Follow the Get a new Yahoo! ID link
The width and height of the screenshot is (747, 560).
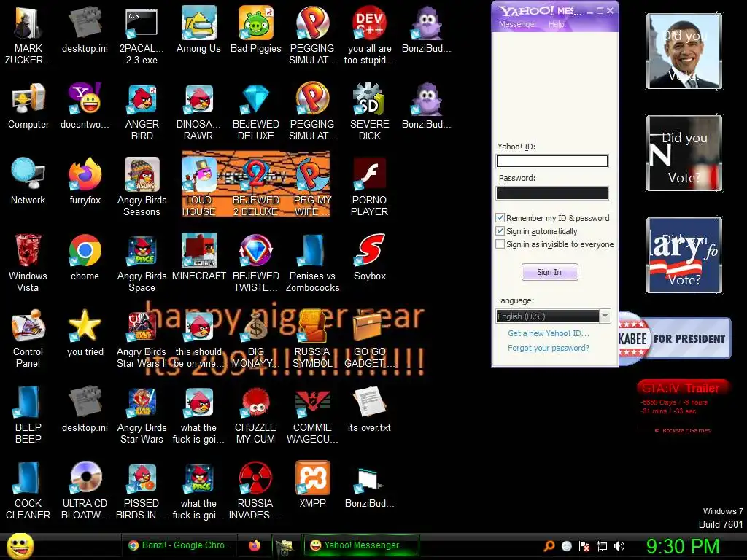click(549, 333)
